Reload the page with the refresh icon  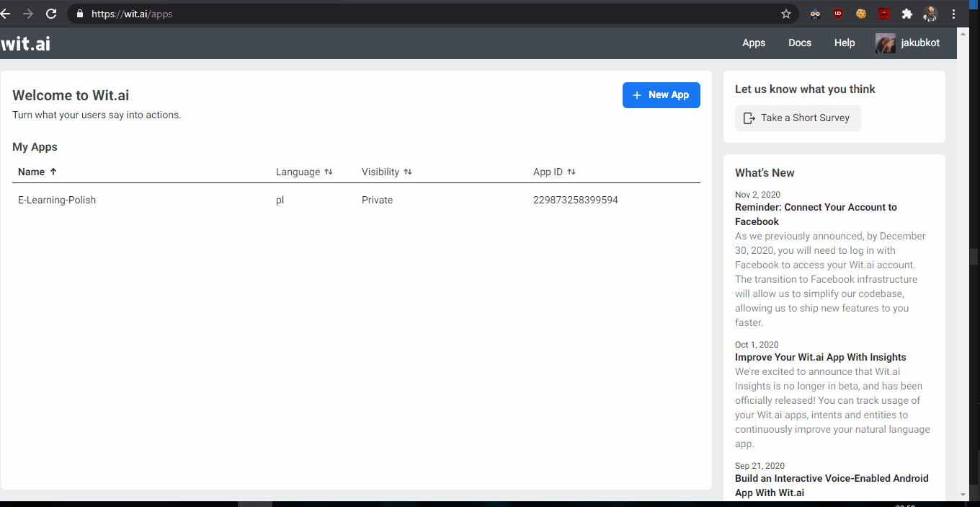(x=51, y=14)
